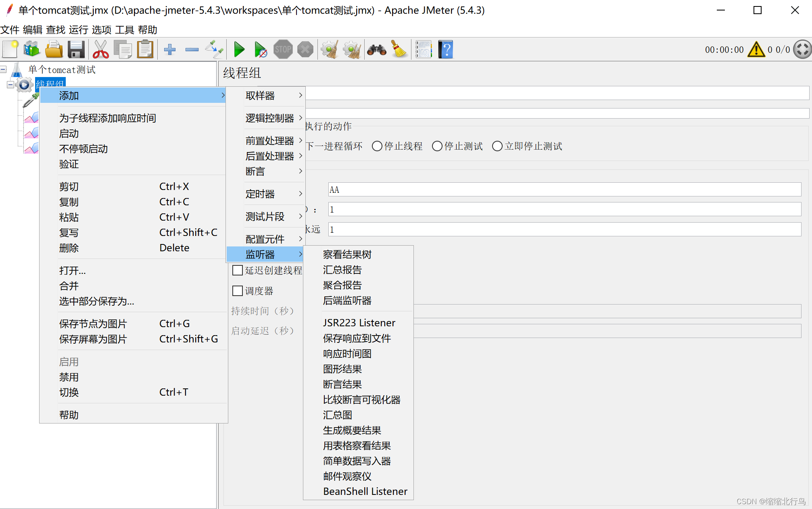Click the test plan flask icon
The image size is (812, 509).
click(17, 69)
